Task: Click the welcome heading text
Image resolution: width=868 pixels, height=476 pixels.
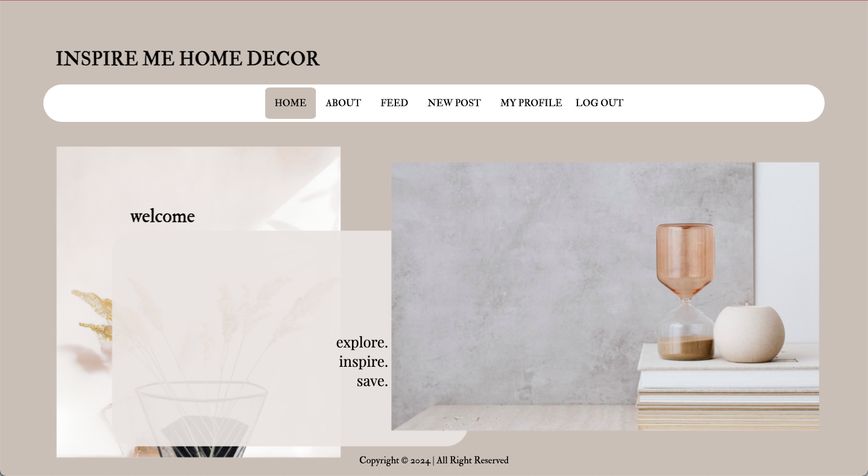Action: click(x=162, y=216)
